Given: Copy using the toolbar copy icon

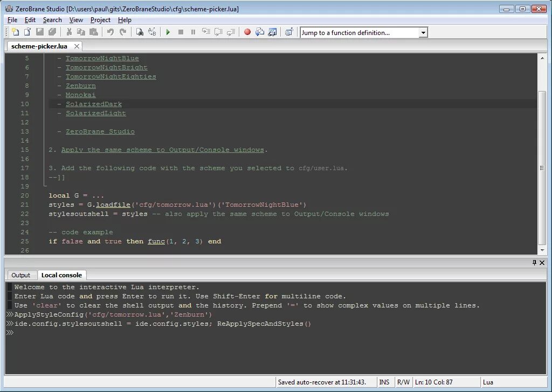Looking at the screenshot, I should coord(81,32).
